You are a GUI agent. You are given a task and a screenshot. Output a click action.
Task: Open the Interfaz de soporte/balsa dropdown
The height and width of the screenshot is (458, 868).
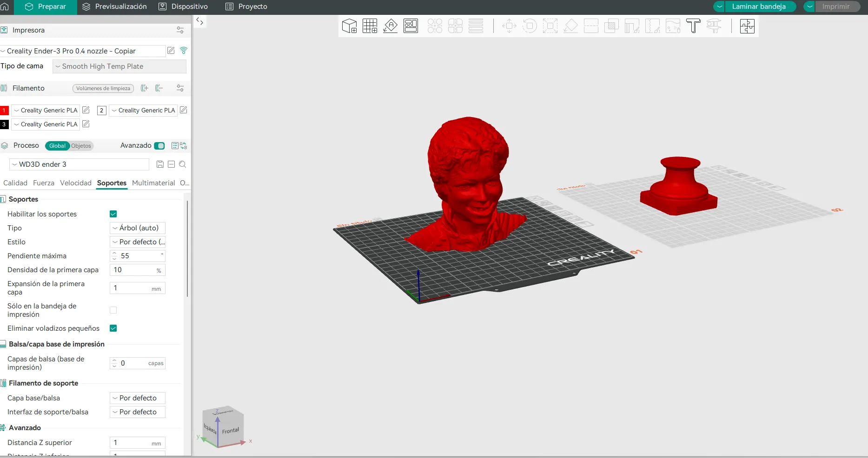tap(138, 412)
